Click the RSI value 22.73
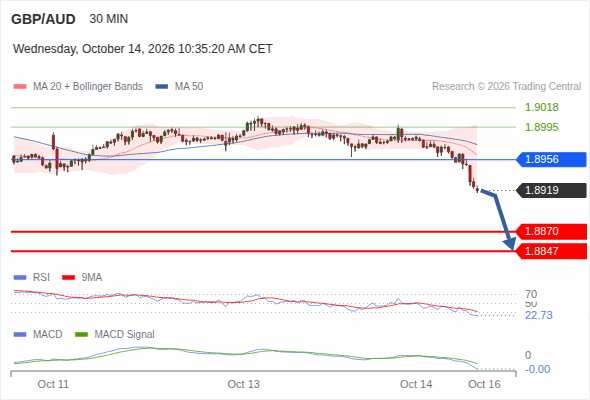Screen dimensions: 590x400 539,315
